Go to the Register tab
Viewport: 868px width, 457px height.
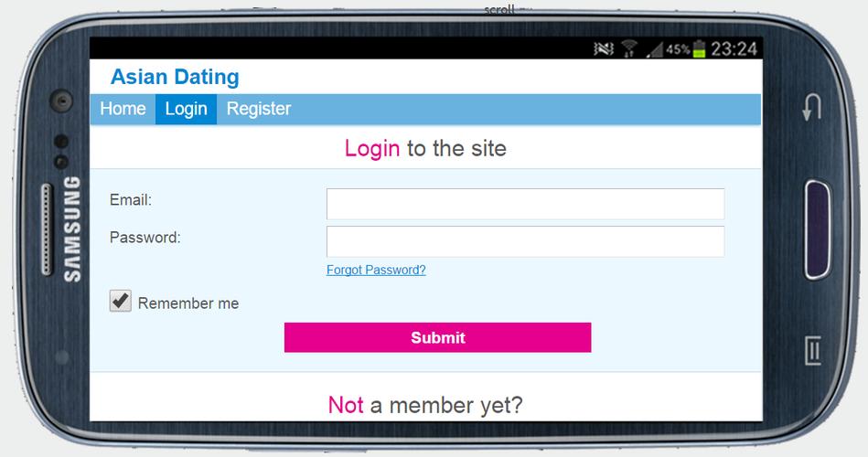[x=259, y=109]
